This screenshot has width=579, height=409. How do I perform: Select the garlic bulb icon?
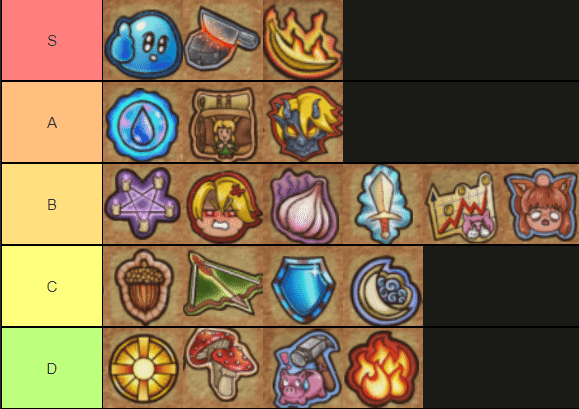303,204
